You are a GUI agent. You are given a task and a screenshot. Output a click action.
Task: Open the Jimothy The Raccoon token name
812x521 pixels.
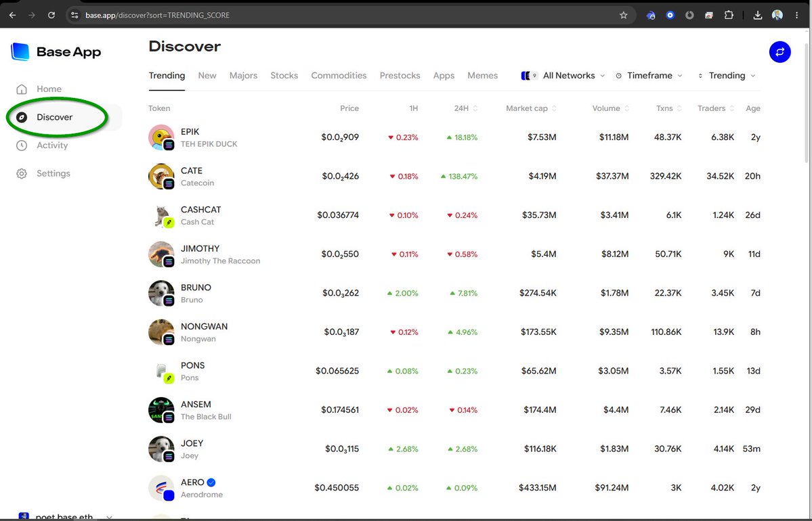click(x=221, y=261)
